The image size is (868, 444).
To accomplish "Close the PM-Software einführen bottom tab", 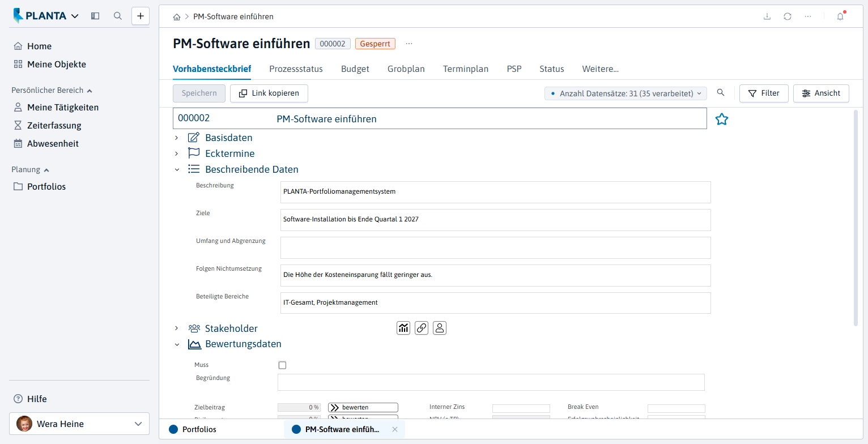I will (395, 429).
